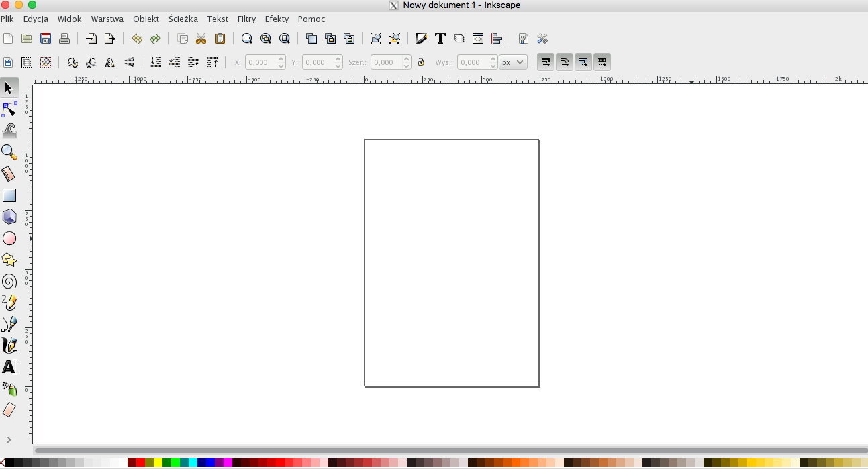The width and height of the screenshot is (868, 469).
Task: Toggle scaling rounded rectangle corners
Action: (565, 62)
